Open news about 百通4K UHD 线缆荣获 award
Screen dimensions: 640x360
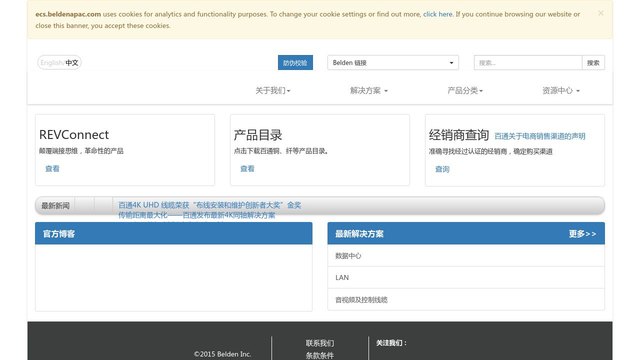coord(209,205)
